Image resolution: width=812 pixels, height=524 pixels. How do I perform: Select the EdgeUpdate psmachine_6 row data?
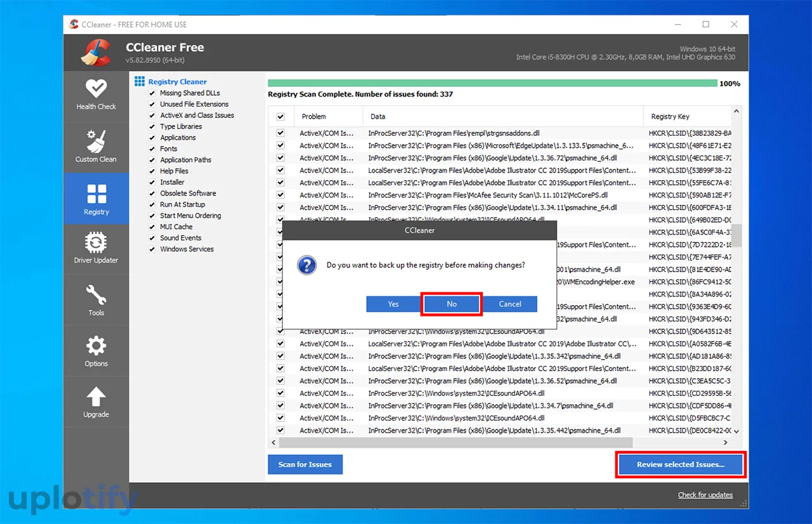[x=501, y=146]
